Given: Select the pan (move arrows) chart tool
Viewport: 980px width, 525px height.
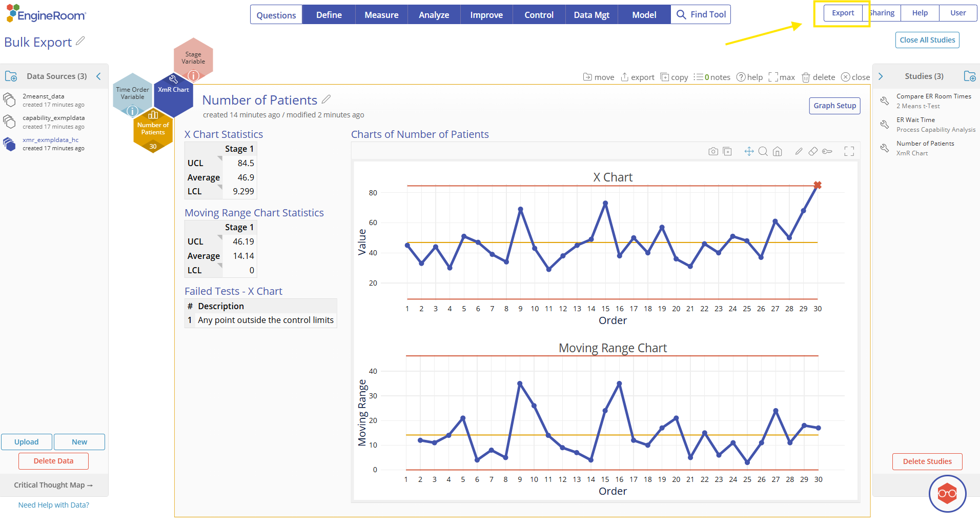Looking at the screenshot, I should pyautogui.click(x=749, y=151).
